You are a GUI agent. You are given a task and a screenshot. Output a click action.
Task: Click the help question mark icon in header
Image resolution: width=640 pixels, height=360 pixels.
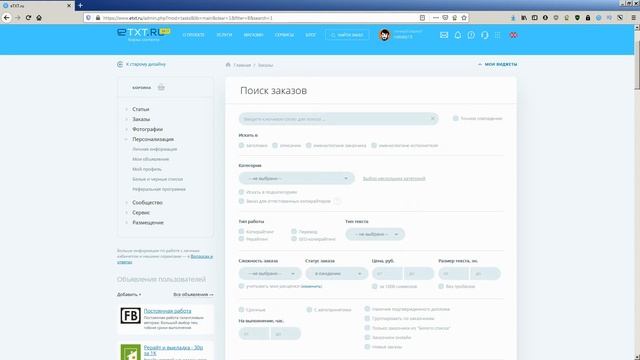[471, 35]
